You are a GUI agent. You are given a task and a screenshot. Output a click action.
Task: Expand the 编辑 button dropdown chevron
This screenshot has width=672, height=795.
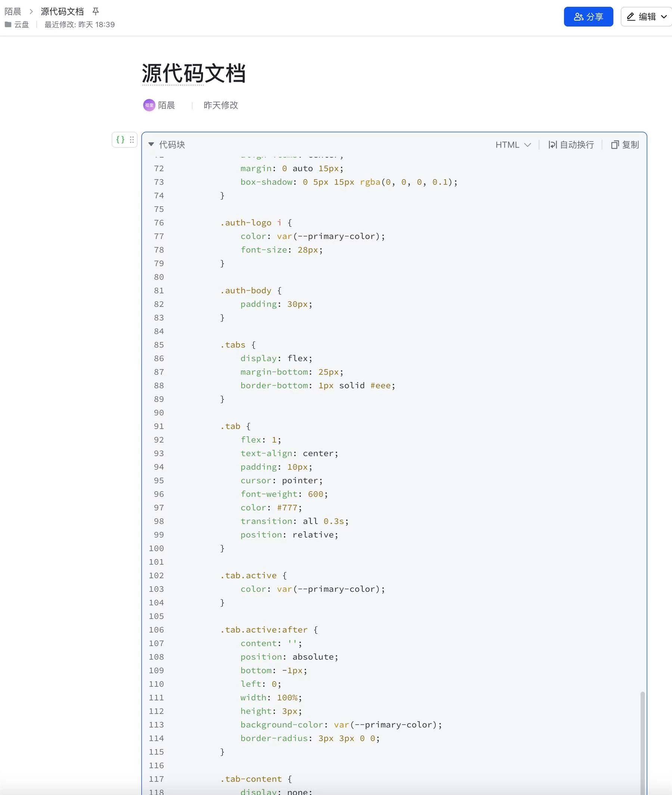(664, 17)
